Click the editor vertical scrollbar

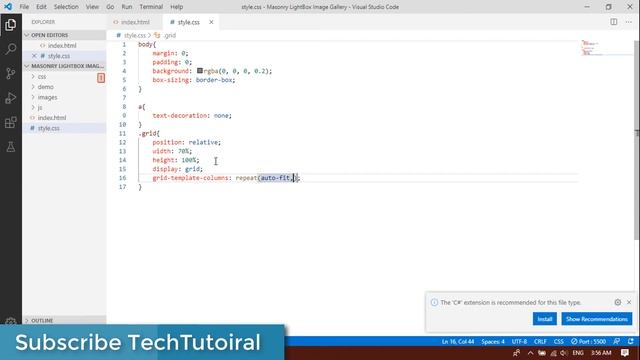637,140
